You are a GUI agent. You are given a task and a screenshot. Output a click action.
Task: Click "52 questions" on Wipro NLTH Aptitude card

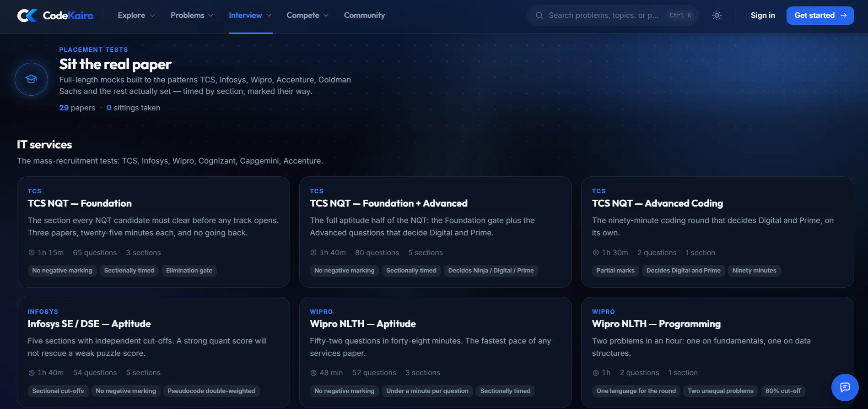click(374, 373)
